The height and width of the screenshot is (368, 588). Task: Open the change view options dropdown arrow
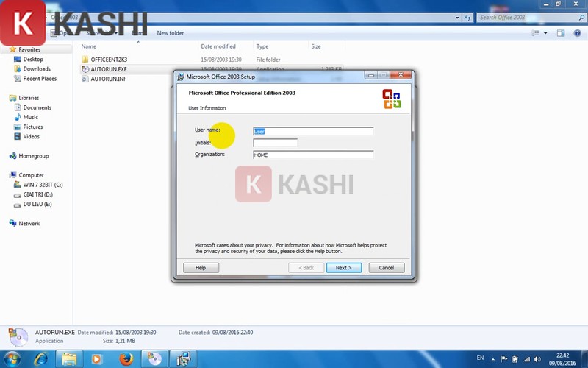tap(545, 33)
